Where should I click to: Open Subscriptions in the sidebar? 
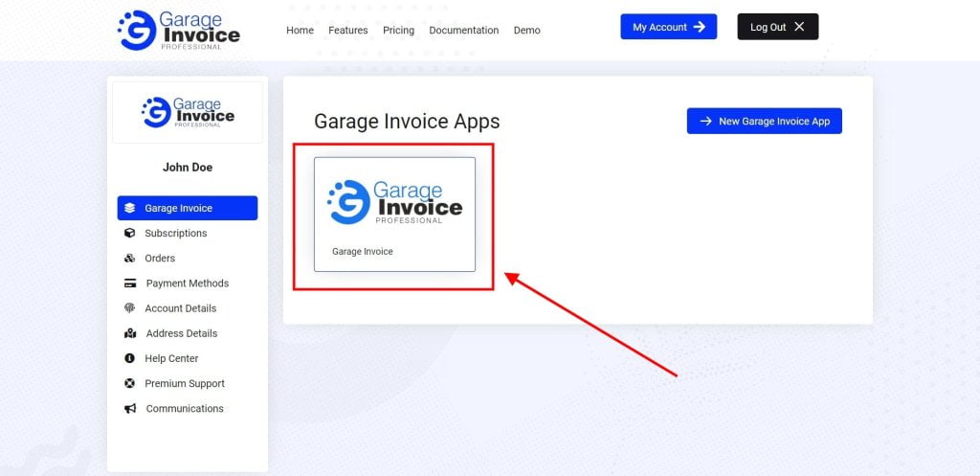[176, 233]
